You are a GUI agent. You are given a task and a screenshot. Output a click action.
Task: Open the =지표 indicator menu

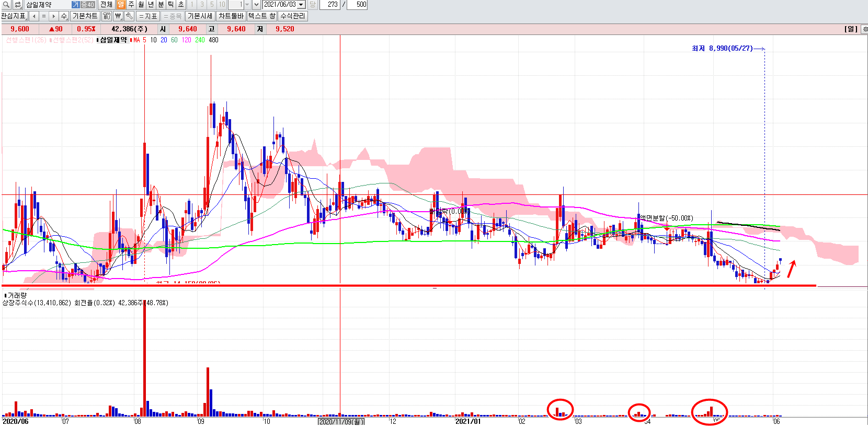click(x=148, y=16)
